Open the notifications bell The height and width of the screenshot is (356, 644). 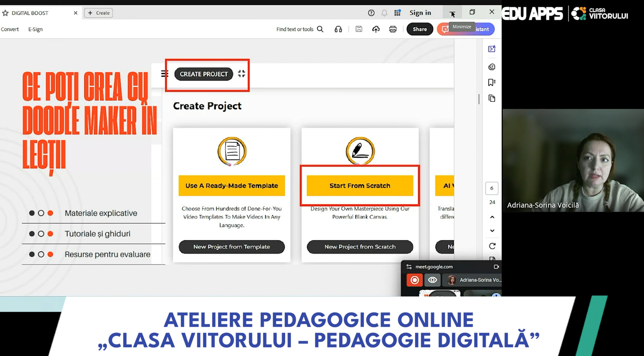pos(384,13)
